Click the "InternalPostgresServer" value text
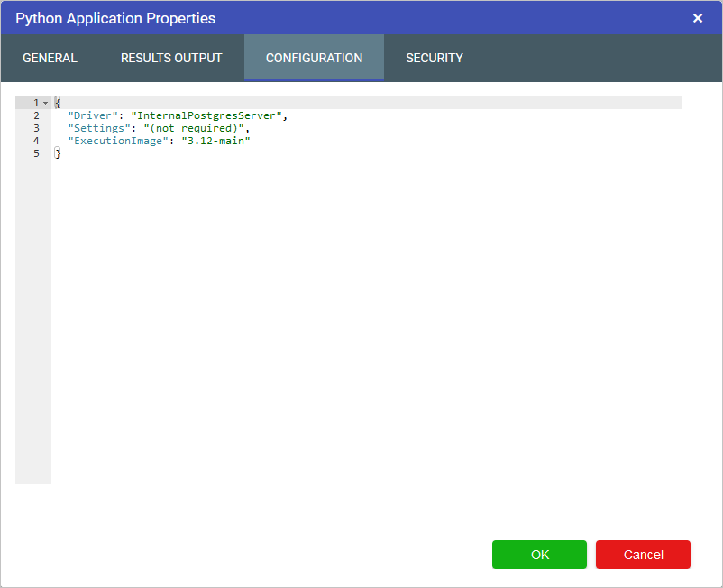Viewport: 723px width, 588px height. pos(208,115)
